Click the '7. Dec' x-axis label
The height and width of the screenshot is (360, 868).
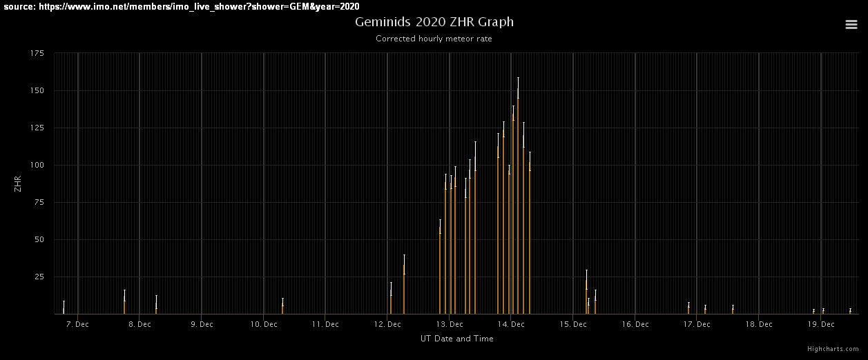coord(77,324)
